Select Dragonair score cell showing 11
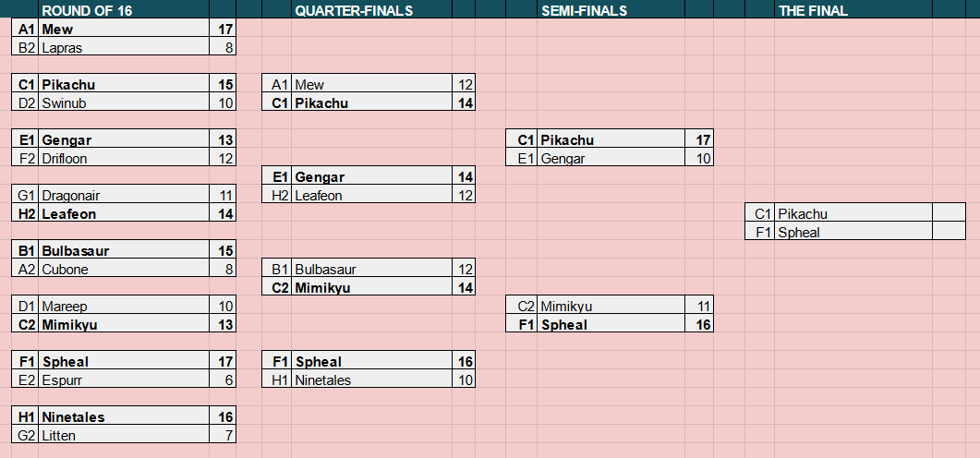 [223, 196]
